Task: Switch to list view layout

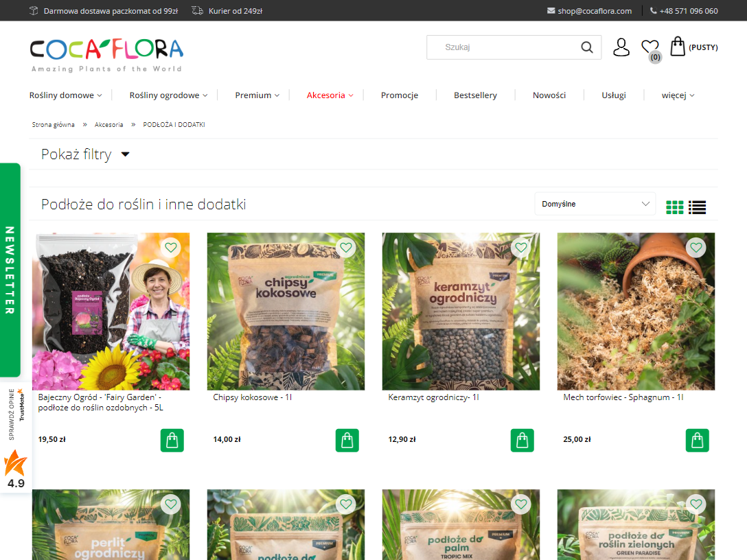Action: tap(698, 207)
